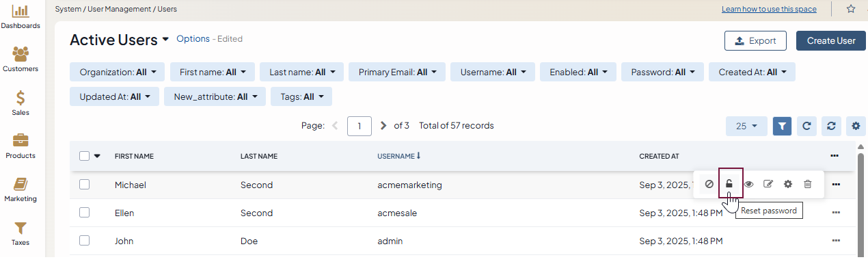
Task: Click the delete trash icon for Michael
Action: (x=808, y=184)
